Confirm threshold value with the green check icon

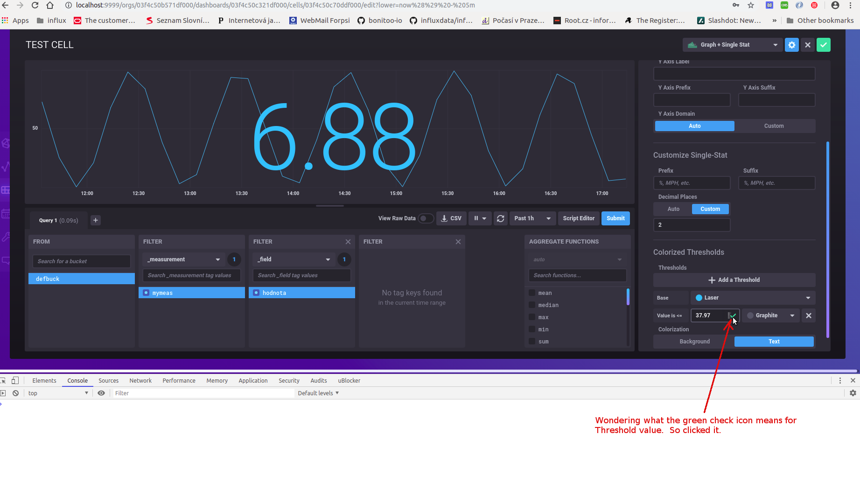(x=732, y=315)
